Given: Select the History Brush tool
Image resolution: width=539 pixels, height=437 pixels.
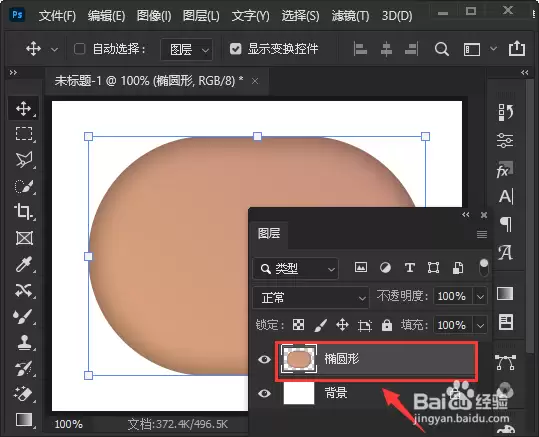Looking at the screenshot, I should point(23,369).
